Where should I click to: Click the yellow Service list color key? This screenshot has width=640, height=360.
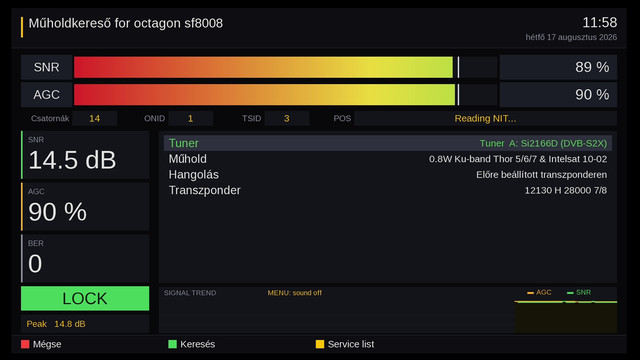(320, 344)
